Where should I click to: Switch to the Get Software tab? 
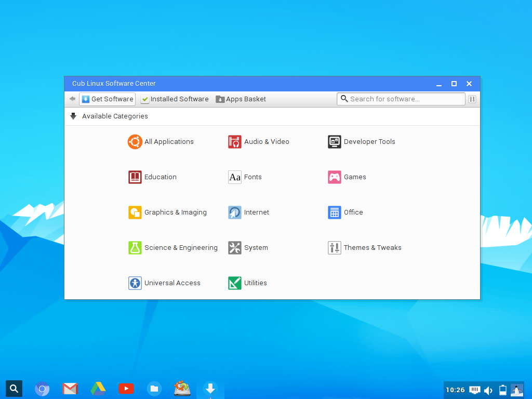pos(107,99)
